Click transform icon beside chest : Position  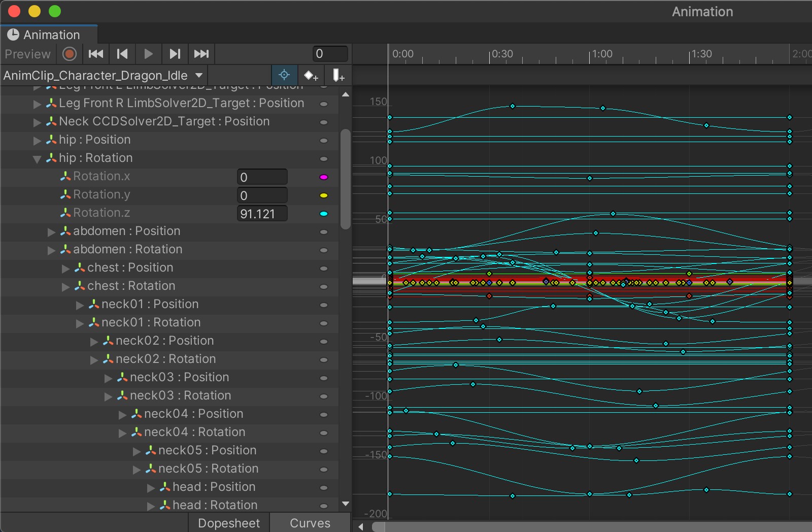click(80, 268)
